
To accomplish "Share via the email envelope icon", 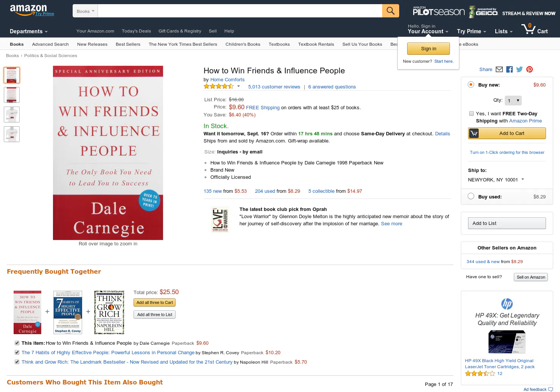I will pyautogui.click(x=499, y=70).
